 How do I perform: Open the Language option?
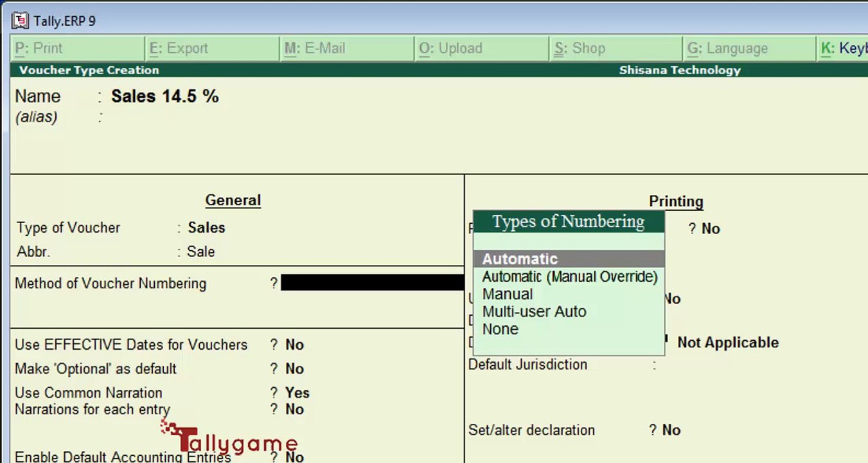(750, 48)
